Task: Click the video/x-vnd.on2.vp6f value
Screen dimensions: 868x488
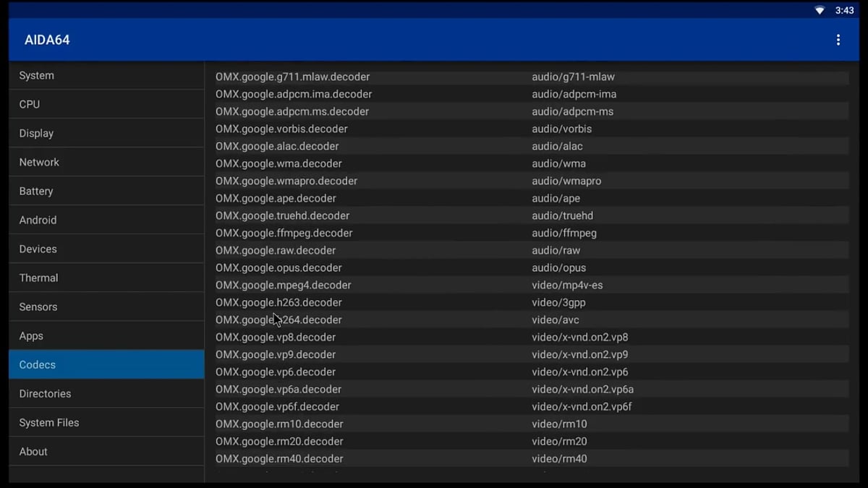Action: [x=582, y=406]
